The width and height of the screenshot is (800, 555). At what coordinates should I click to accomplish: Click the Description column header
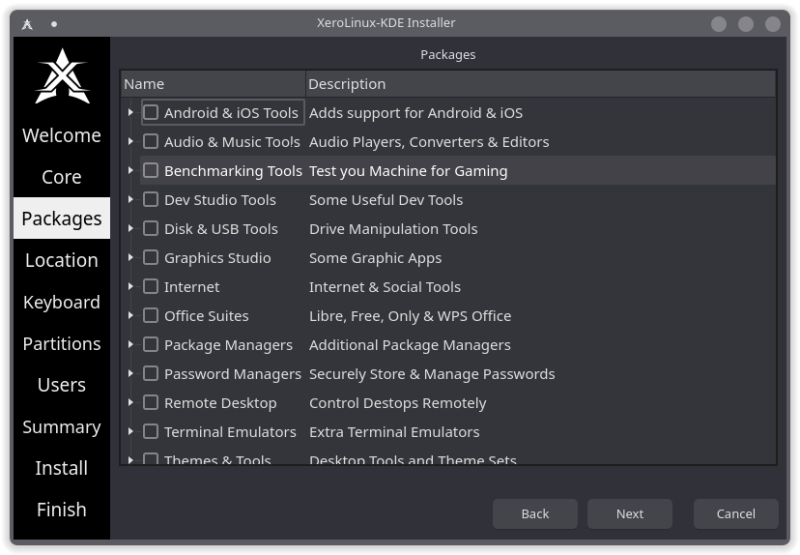540,84
